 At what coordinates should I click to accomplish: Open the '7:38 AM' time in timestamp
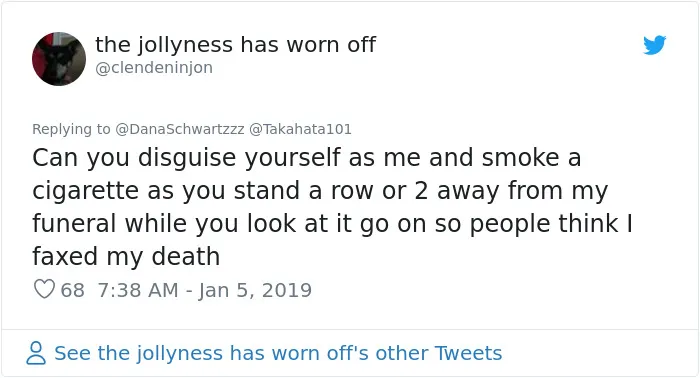(138, 290)
